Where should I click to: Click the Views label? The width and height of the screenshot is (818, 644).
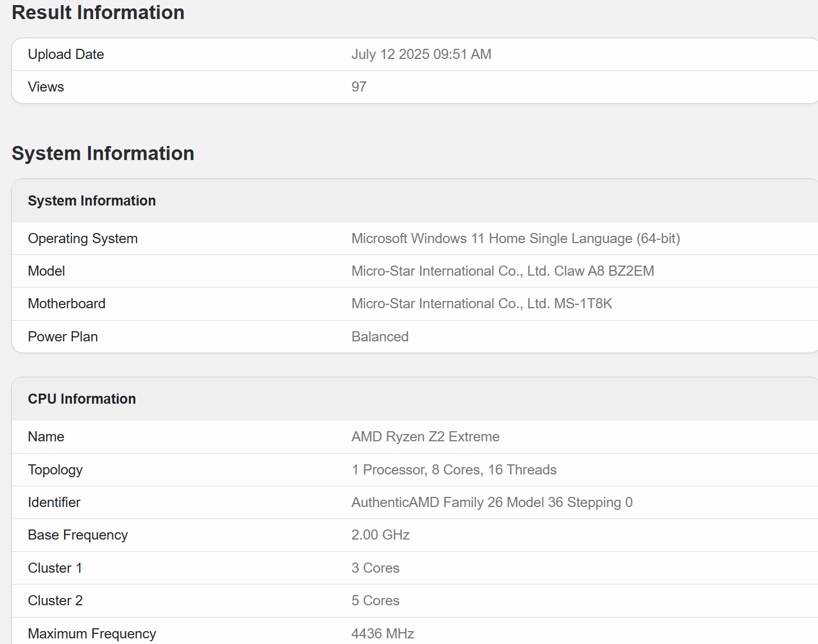46,87
